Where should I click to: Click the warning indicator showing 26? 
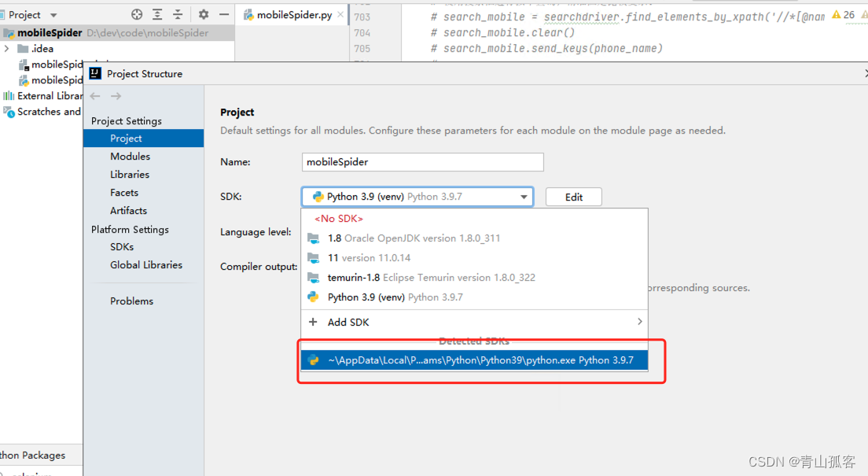click(x=843, y=15)
